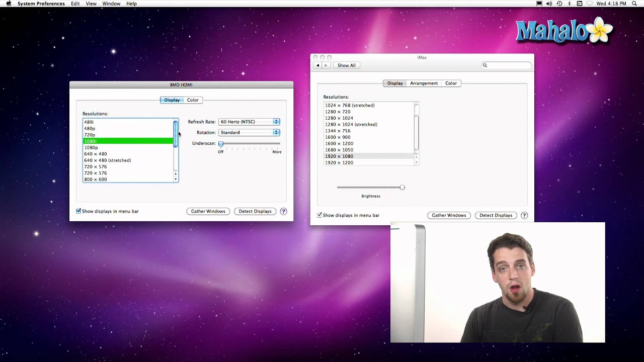Open help in the iMac window
644x362 pixels.
tap(524, 216)
